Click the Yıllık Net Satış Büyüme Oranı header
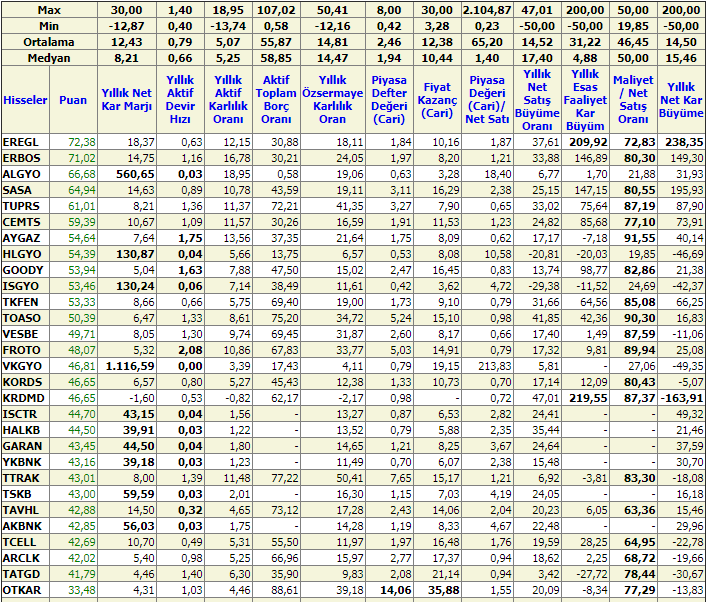The image size is (707, 602). (x=537, y=100)
